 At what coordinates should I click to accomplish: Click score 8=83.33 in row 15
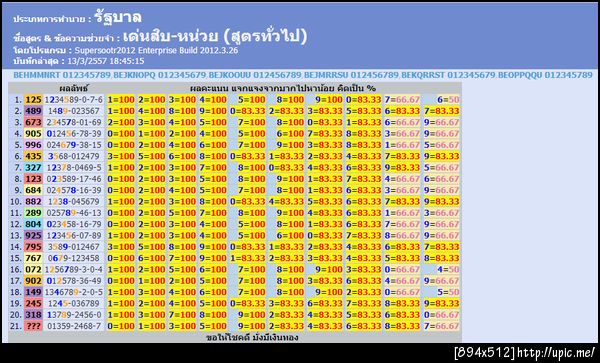click(441, 258)
